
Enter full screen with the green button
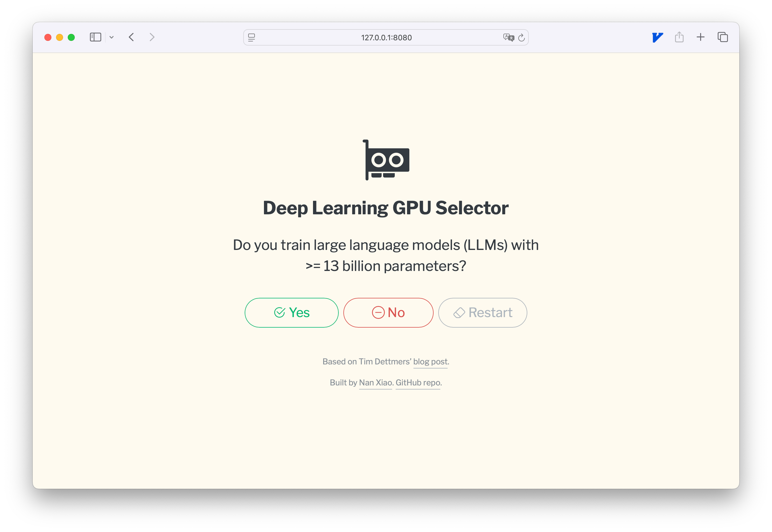pyautogui.click(x=71, y=37)
